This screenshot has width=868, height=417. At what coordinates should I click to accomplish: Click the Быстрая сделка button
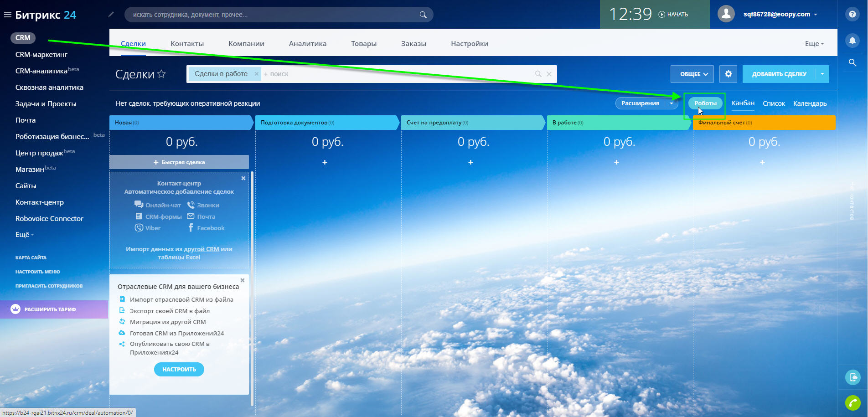pos(179,162)
